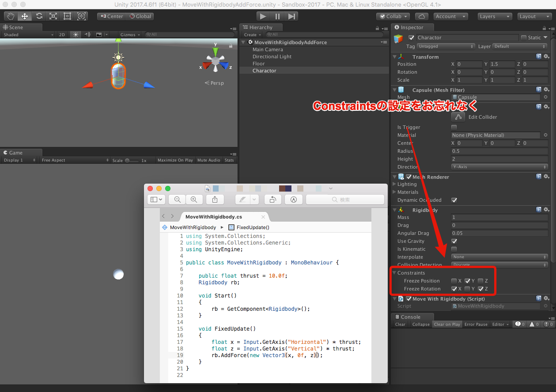Select the Move tool in Unity toolbar
Screen dimensions: 556x392
click(x=25, y=16)
